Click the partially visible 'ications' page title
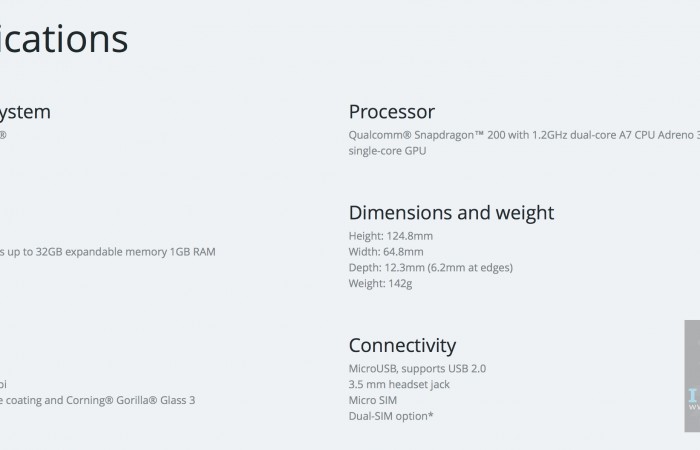 (x=63, y=39)
